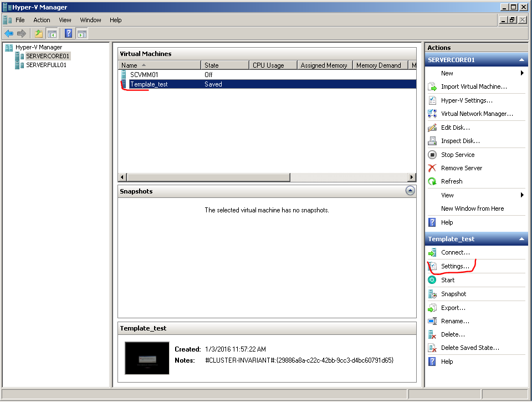Click the Template_test VM thumbnail preview
The width and height of the screenshot is (532, 402).
point(147,358)
